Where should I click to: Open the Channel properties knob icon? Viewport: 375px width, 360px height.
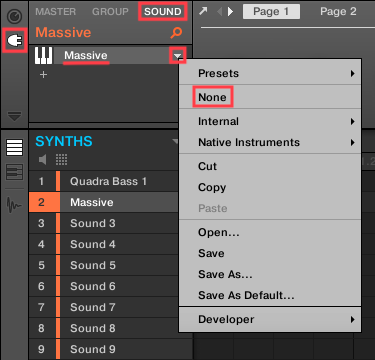click(14, 16)
